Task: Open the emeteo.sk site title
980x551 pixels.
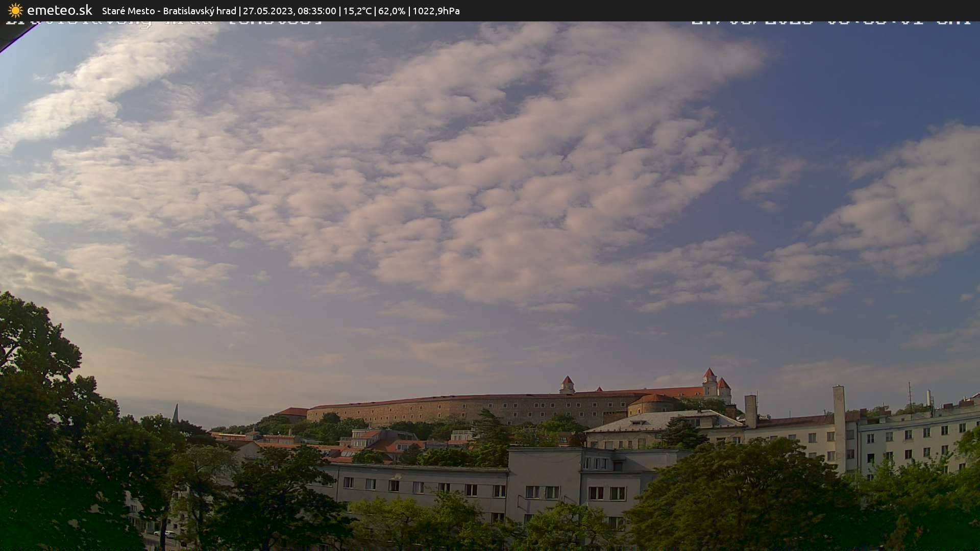Action: click(59, 10)
